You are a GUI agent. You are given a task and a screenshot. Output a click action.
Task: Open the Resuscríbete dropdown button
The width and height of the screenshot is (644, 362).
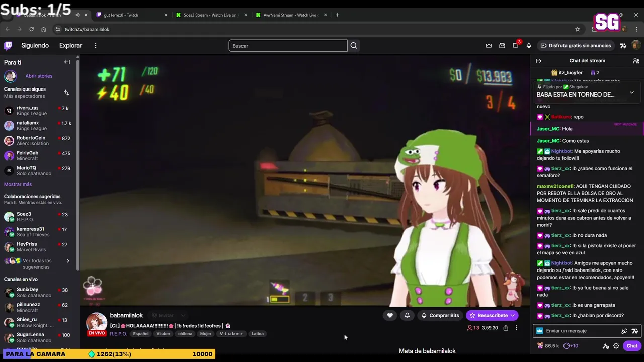[x=492, y=315]
